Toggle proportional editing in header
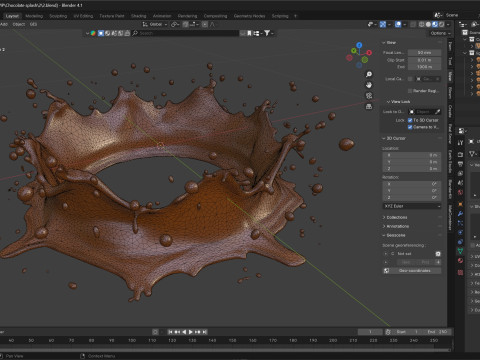Viewport: 480px width, 360px height. [x=205, y=24]
